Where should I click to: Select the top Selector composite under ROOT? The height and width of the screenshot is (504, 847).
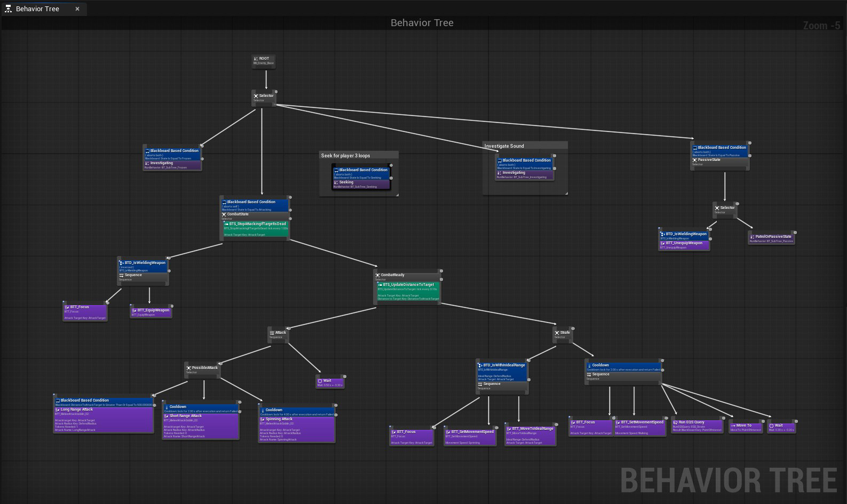click(x=264, y=98)
